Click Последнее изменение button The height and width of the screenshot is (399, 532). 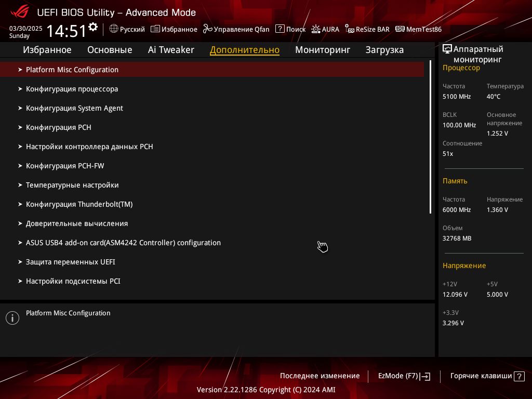coord(320,376)
